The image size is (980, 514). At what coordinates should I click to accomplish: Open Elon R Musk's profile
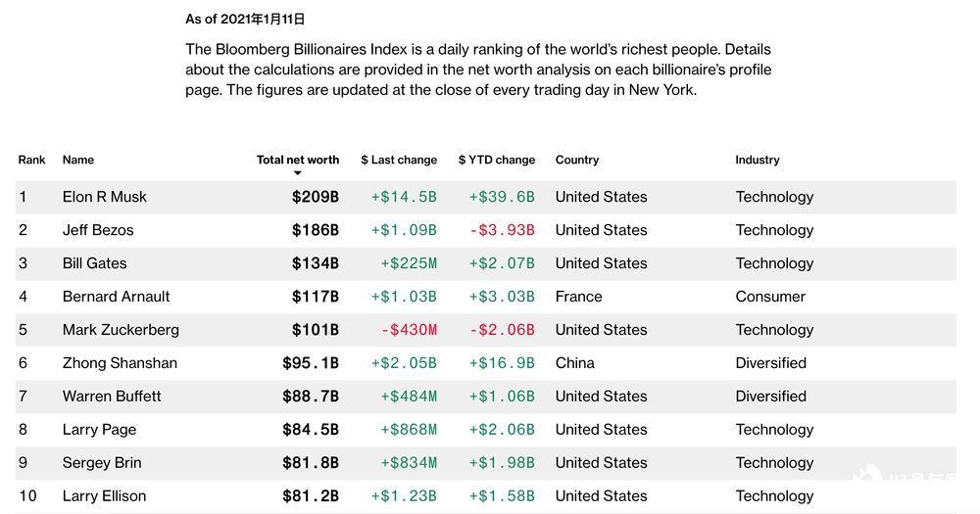[105, 197]
